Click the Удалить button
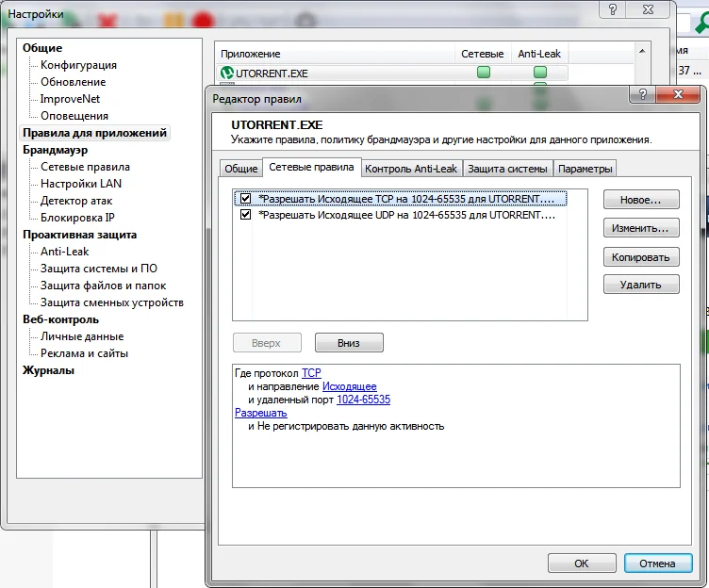 point(641,285)
